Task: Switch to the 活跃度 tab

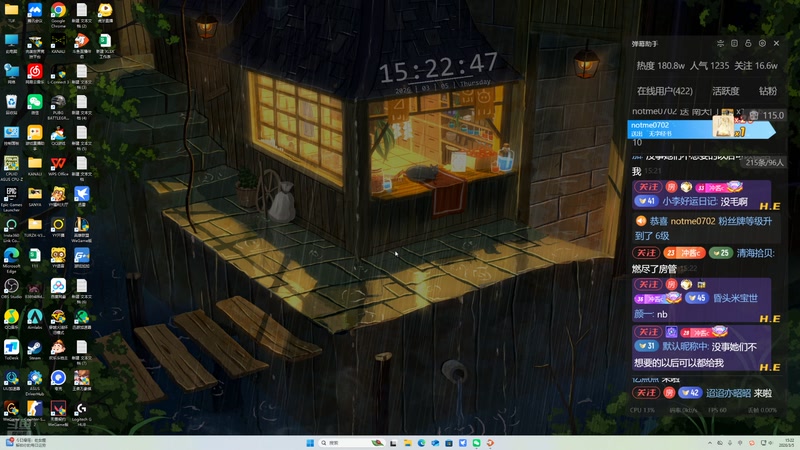Action: pyautogui.click(x=726, y=91)
